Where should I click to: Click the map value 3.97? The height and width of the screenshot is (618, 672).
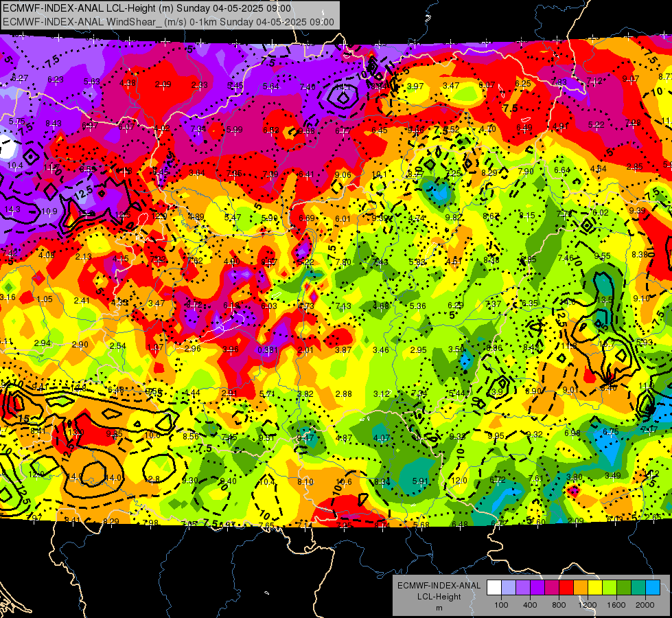[415, 87]
